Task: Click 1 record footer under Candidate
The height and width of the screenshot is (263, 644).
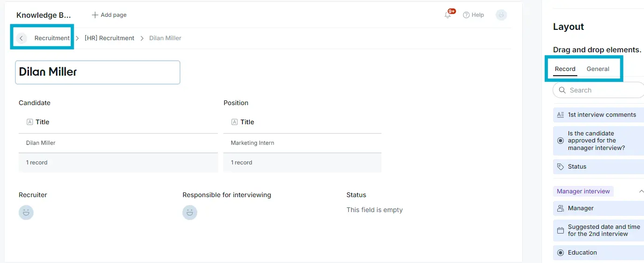Action: tap(118, 163)
